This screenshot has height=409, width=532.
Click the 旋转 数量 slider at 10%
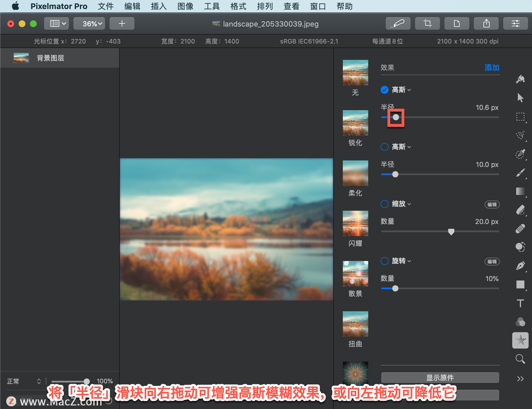point(395,288)
